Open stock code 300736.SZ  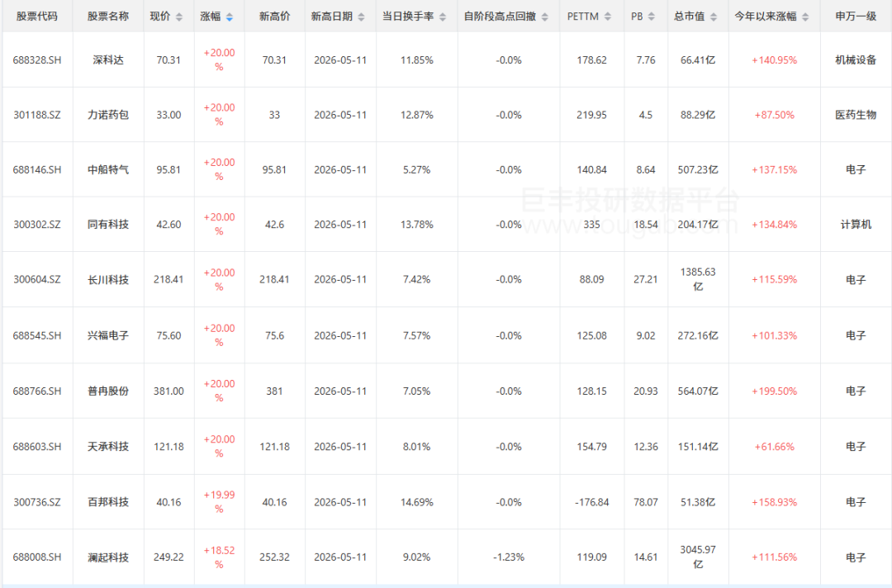pos(37,502)
